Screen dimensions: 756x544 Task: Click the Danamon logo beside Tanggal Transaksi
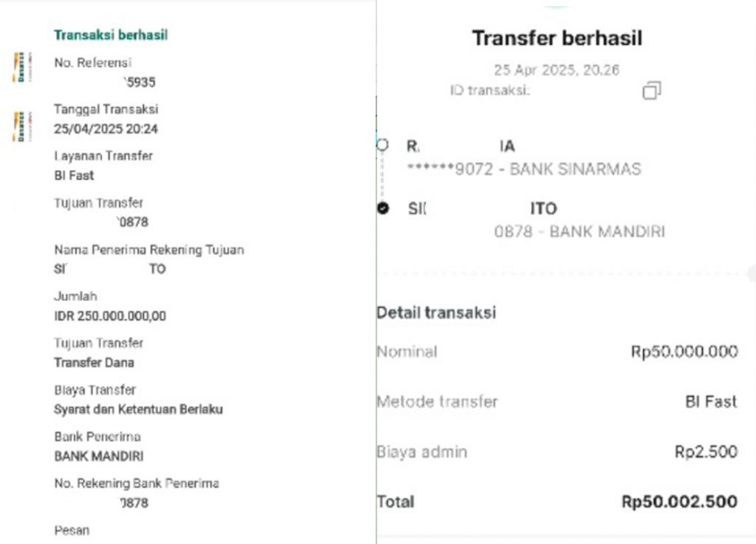(x=21, y=127)
